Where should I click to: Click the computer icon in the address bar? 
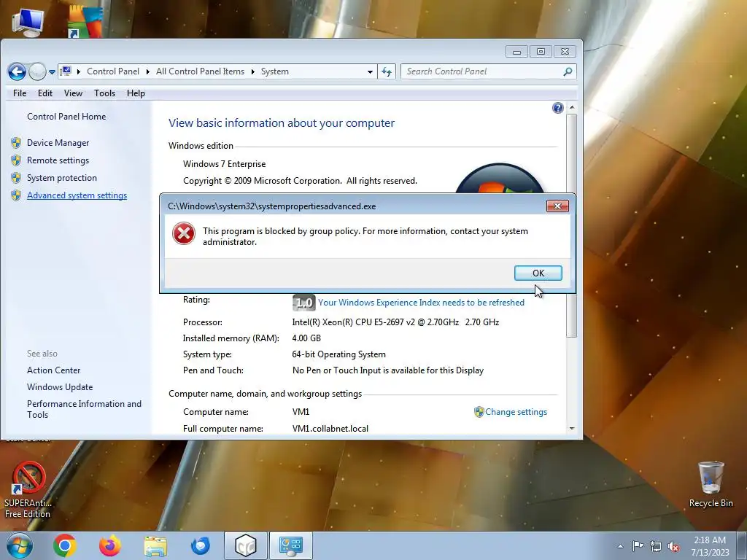(x=66, y=71)
